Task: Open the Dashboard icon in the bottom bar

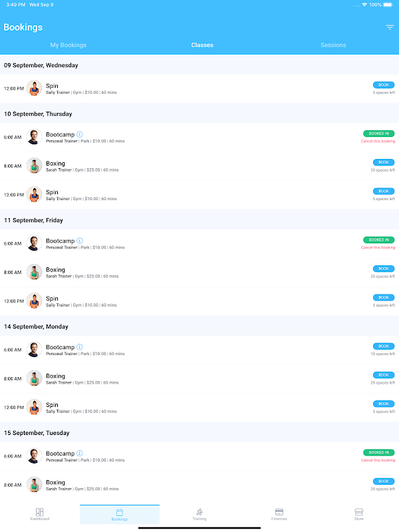Action: tap(40, 512)
